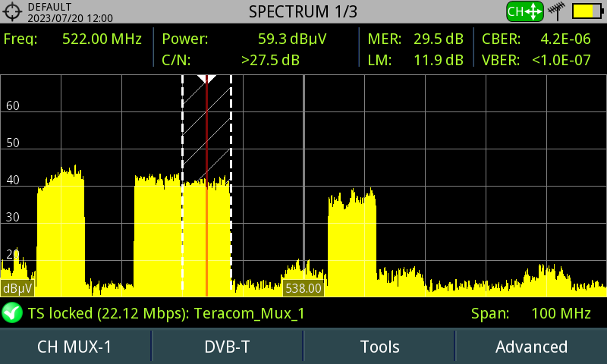Open the Advanced menu
607x364 pixels.
pos(532,347)
